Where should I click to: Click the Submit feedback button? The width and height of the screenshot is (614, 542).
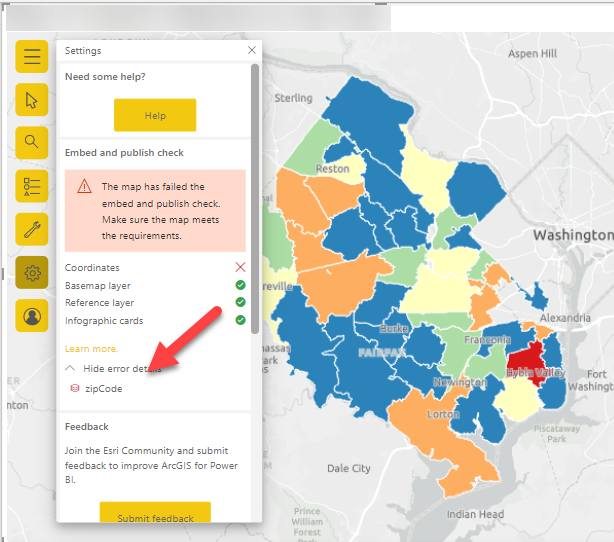click(155, 513)
